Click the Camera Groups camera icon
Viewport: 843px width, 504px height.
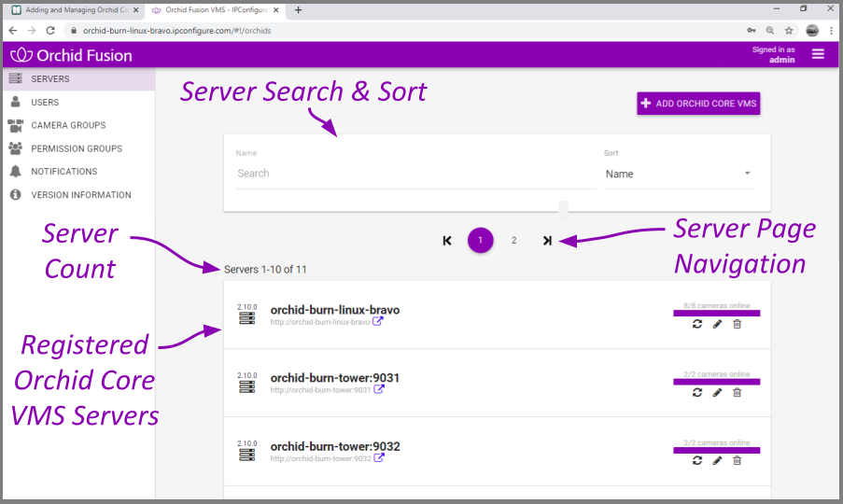click(x=16, y=125)
